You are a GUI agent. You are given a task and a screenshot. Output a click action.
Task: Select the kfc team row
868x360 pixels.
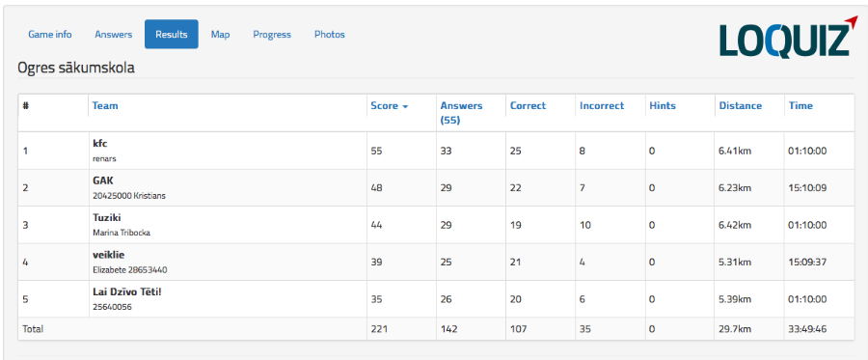coord(436,151)
